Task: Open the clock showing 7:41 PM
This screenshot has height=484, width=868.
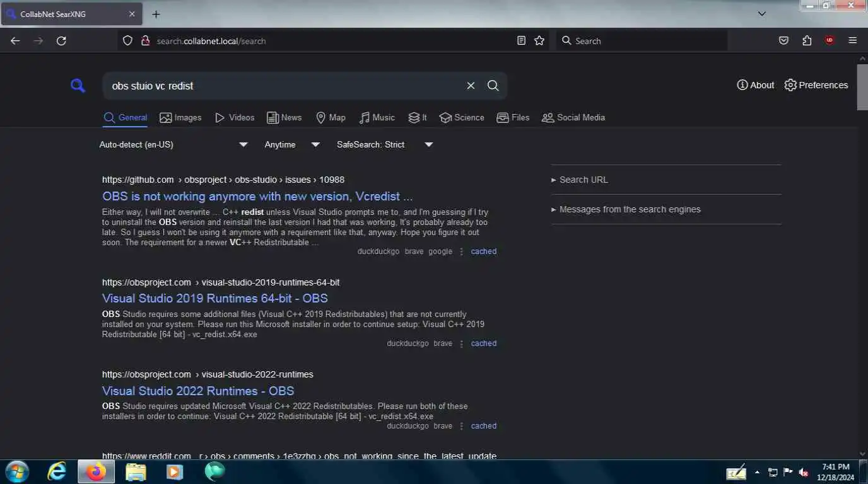Action: (x=836, y=471)
